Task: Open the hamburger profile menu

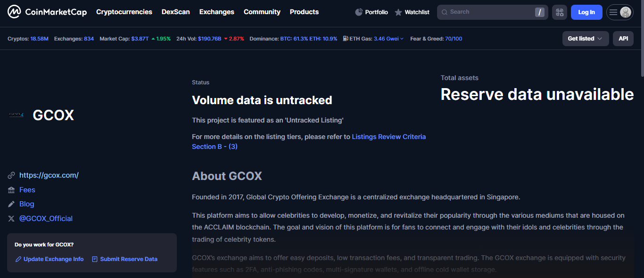Action: 619,12
